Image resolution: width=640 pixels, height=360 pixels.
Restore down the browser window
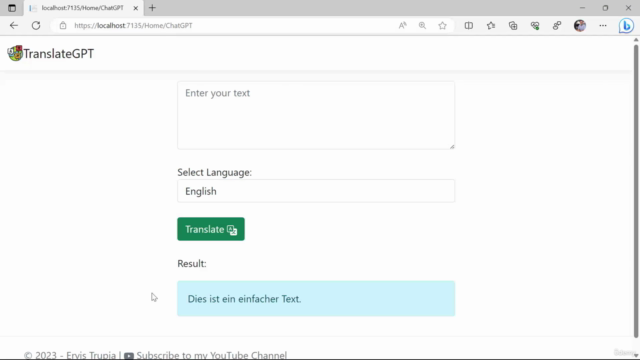(x=605, y=8)
